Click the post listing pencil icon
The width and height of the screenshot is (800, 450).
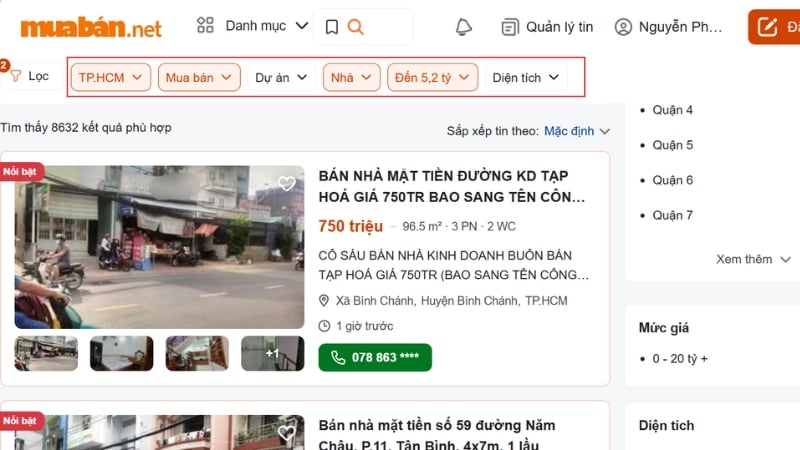pos(767,27)
